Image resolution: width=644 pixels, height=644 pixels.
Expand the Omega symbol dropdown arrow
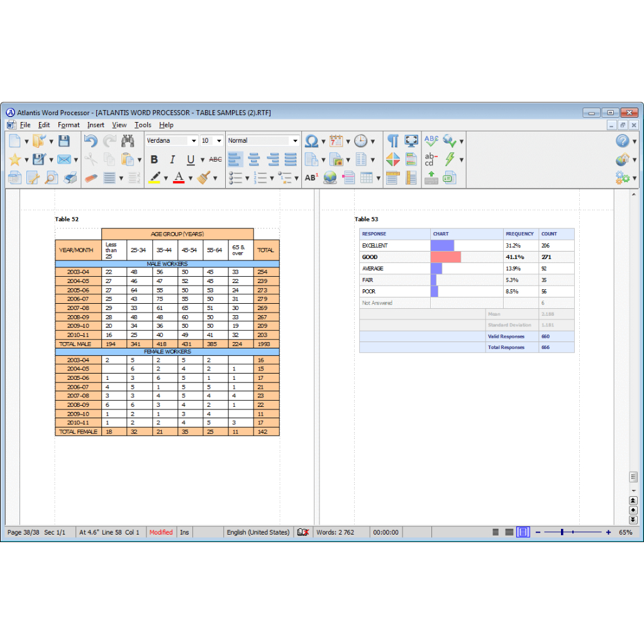coord(323,142)
